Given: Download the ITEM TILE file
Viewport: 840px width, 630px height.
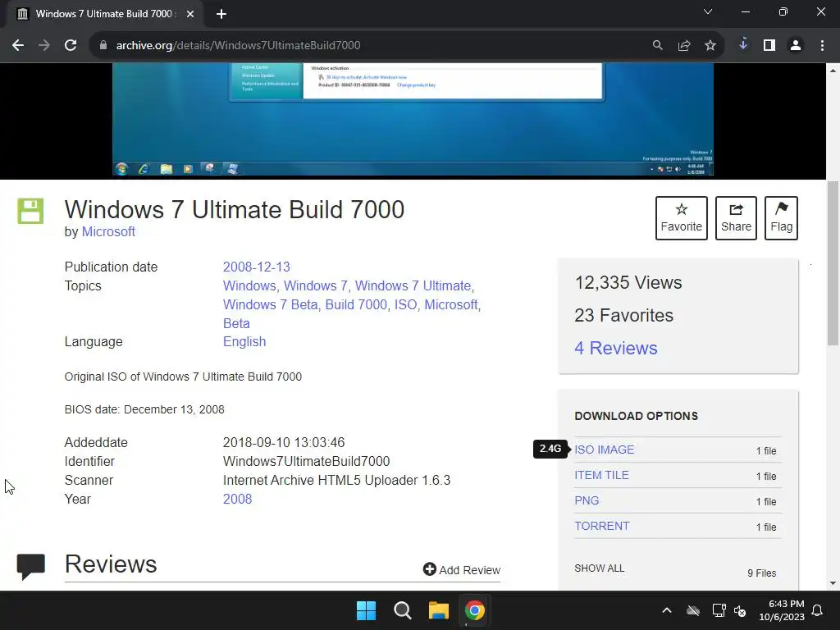Looking at the screenshot, I should pyautogui.click(x=601, y=475).
